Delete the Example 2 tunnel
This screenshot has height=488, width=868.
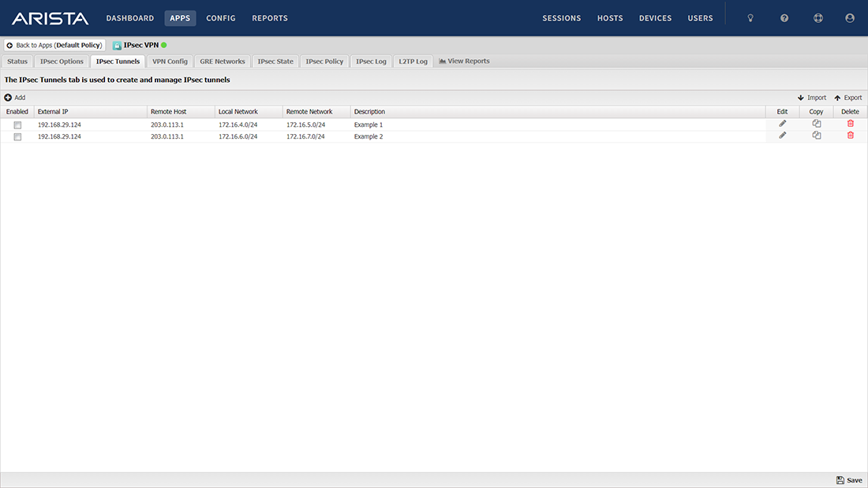coord(851,135)
